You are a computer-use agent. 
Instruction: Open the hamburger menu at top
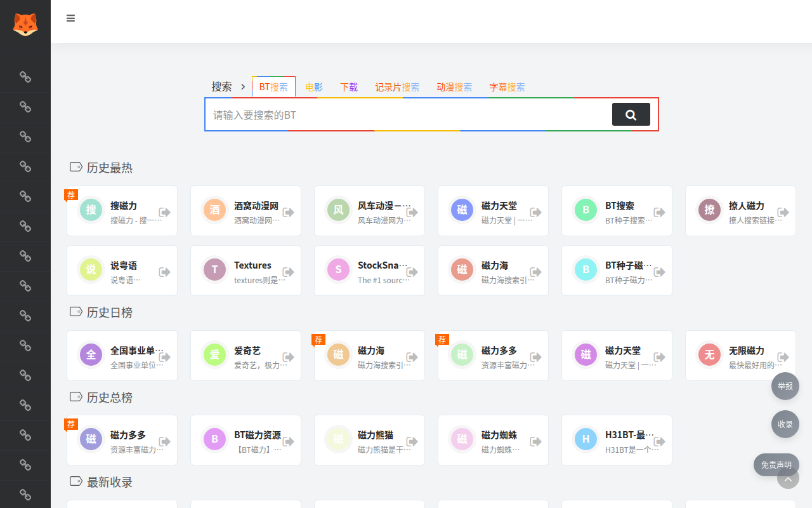coord(70,18)
